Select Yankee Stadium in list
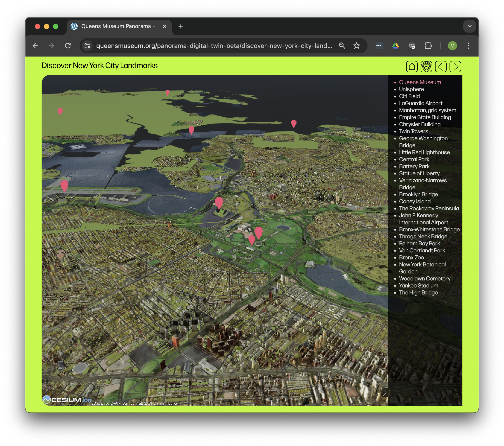Image resolution: width=504 pixels, height=446 pixels. (x=419, y=285)
